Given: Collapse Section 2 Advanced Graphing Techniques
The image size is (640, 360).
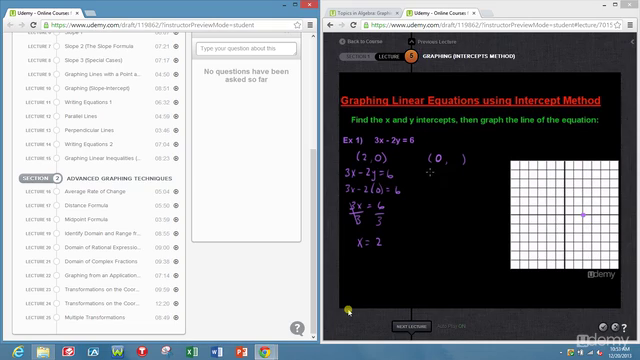Looking at the screenshot, I should pos(40,178).
